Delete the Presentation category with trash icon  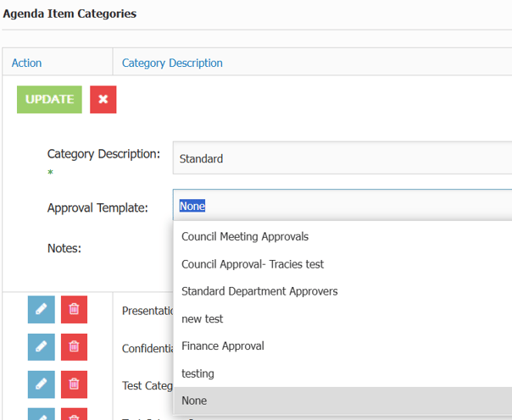pos(74,310)
